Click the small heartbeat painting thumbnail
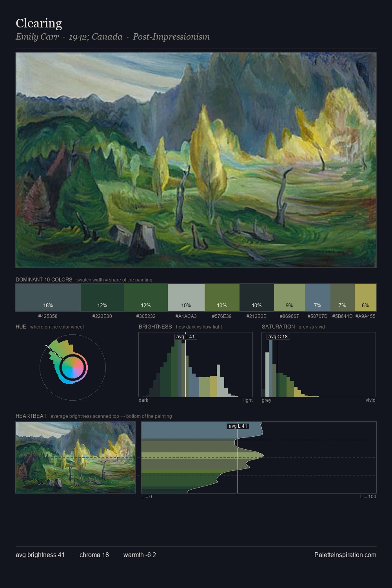 click(x=75, y=457)
